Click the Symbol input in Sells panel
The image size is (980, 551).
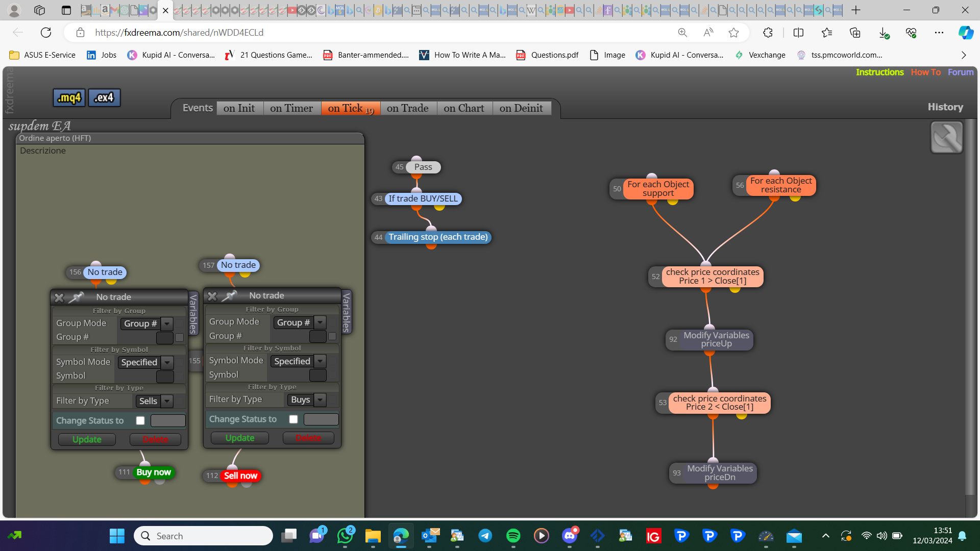tap(165, 377)
